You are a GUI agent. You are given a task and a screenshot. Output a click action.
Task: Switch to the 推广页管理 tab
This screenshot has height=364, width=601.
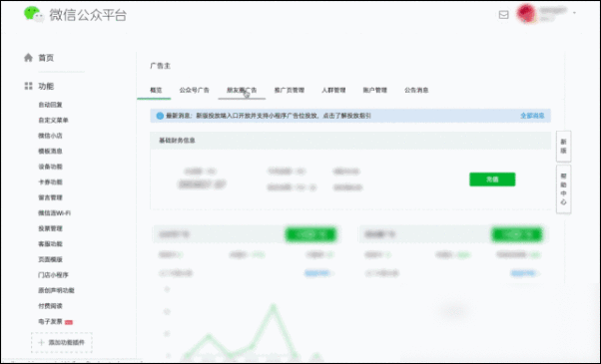[290, 91]
